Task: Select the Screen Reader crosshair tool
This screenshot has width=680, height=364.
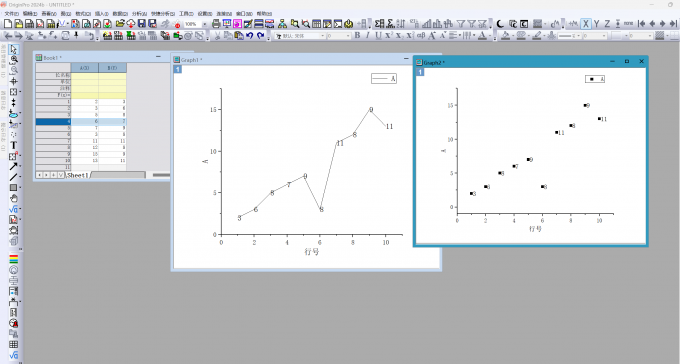Action: [x=13, y=81]
